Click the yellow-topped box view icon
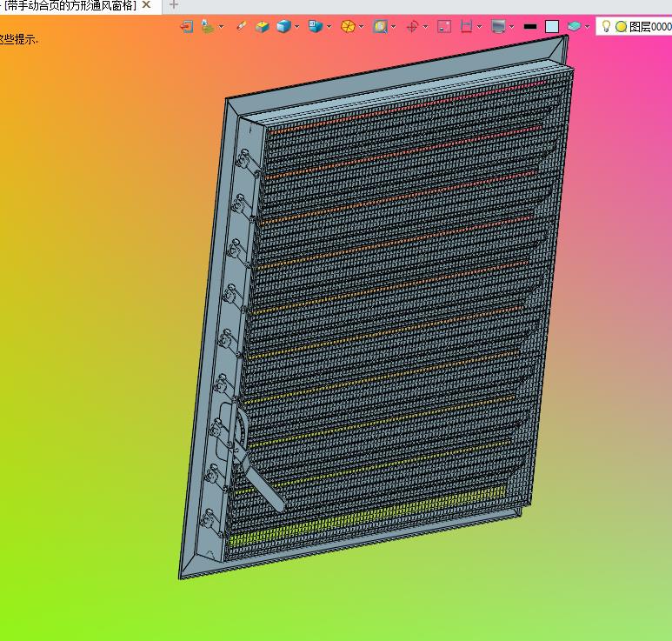This screenshot has height=641, width=672. coord(262,27)
